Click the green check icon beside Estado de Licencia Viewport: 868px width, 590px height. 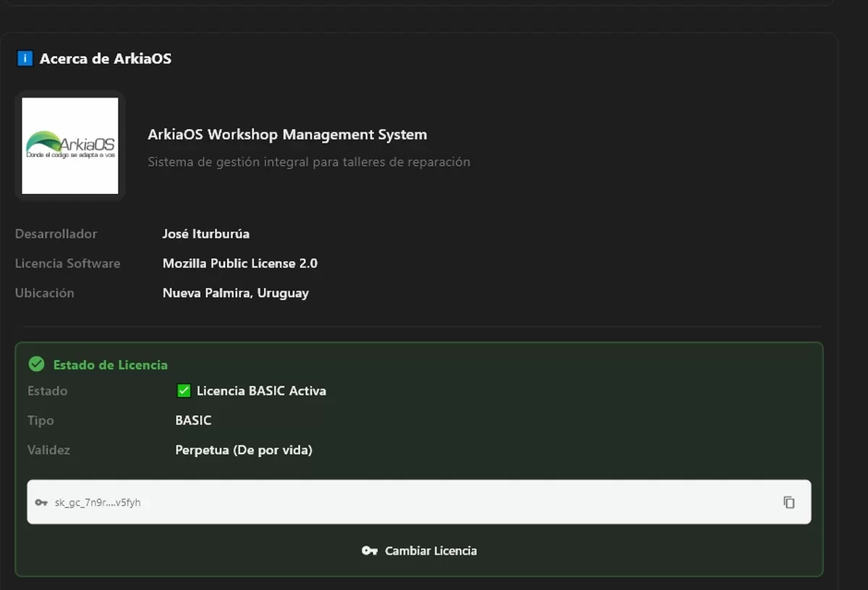(36, 364)
